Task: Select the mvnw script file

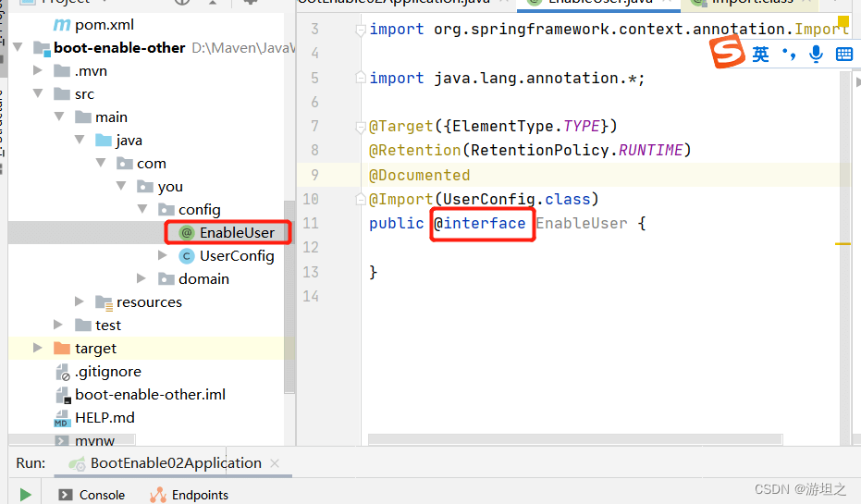Action: [94, 441]
